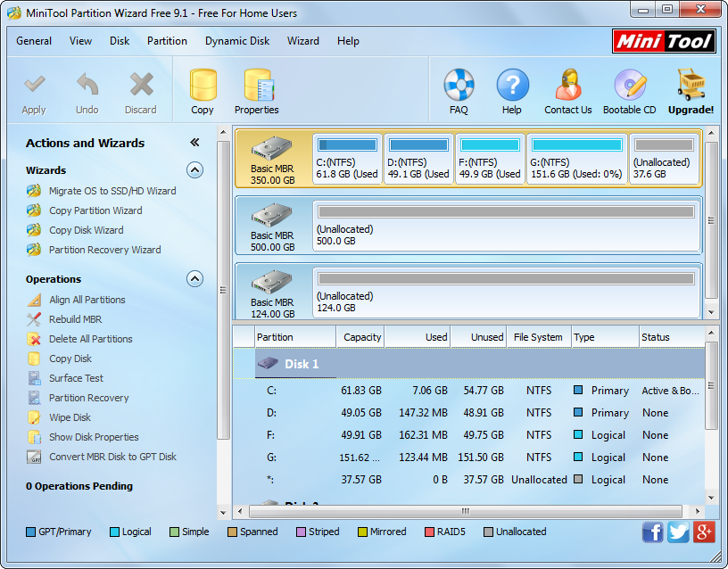
Task: Click the partition list horizontal scrollbar
Action: point(466,511)
